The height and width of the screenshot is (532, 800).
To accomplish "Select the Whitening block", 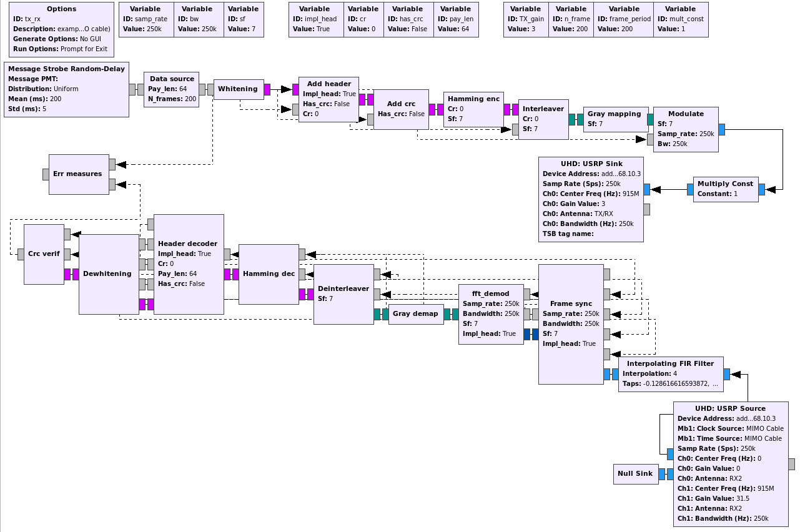I will coord(238,89).
